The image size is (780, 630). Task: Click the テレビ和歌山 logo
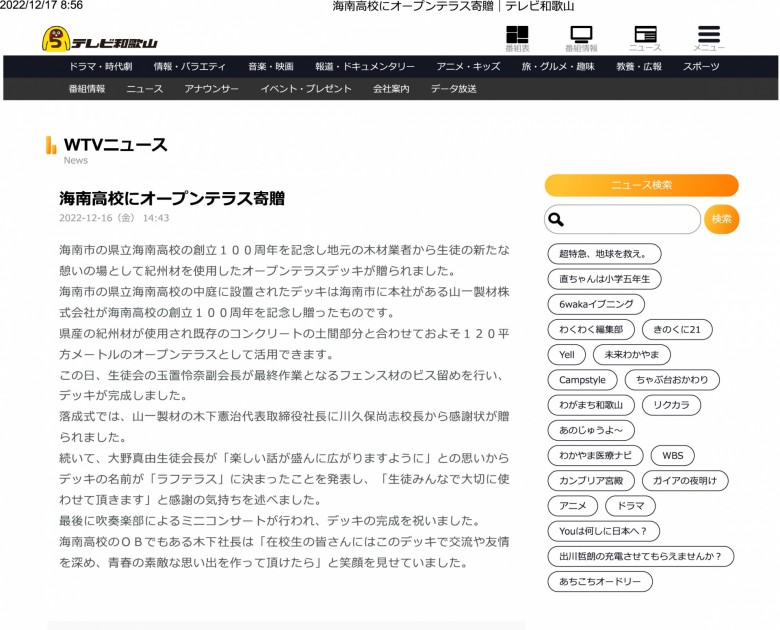(99, 39)
